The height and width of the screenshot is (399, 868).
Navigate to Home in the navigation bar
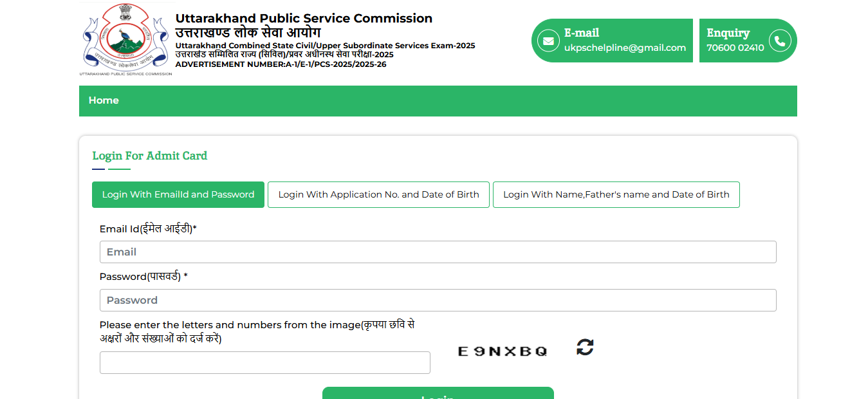[103, 100]
